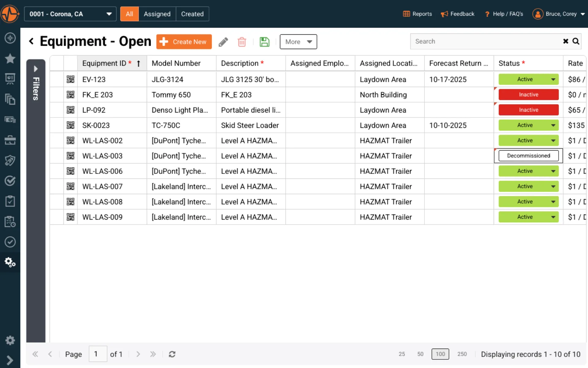Screen dimensions: 588x368
Task: Open the More dropdown menu
Action: coord(298,42)
